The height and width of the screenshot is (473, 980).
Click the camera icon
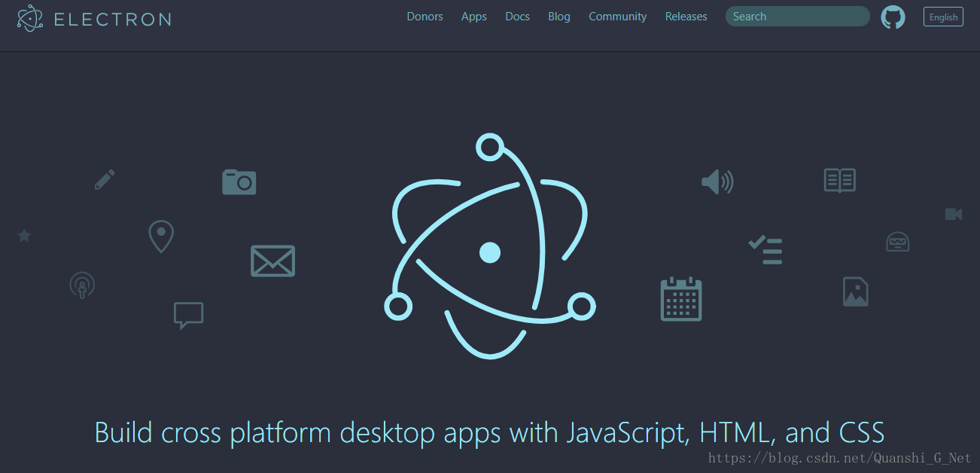point(239,182)
